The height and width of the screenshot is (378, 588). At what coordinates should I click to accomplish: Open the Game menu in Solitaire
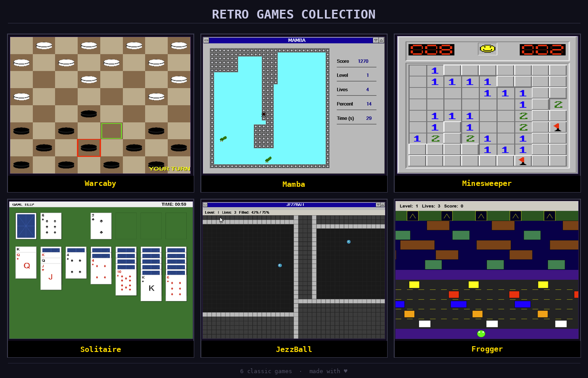17,204
